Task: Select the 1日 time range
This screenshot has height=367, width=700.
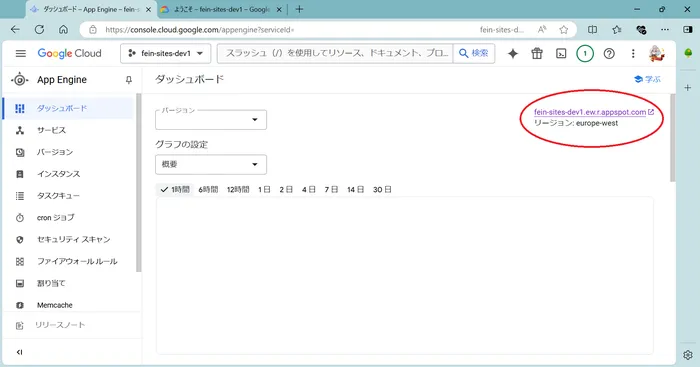Action: (264, 190)
